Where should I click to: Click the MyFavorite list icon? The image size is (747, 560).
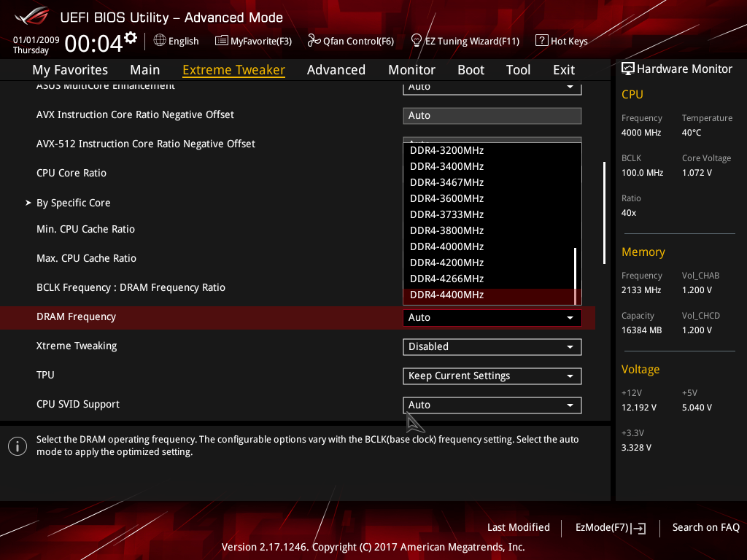[x=222, y=41]
